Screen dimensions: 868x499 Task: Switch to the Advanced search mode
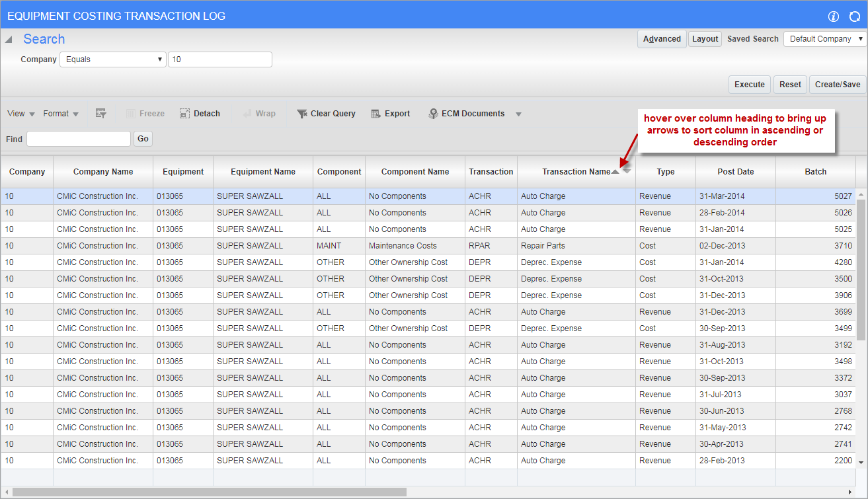[x=662, y=38]
